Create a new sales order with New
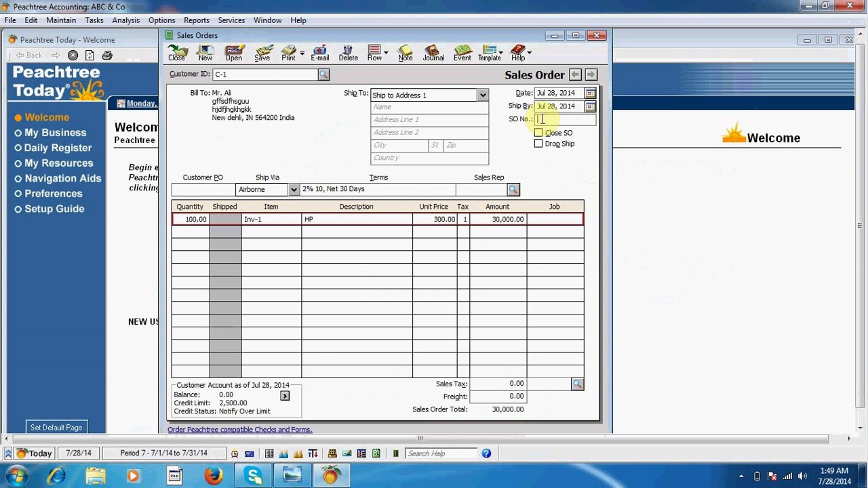 (205, 53)
